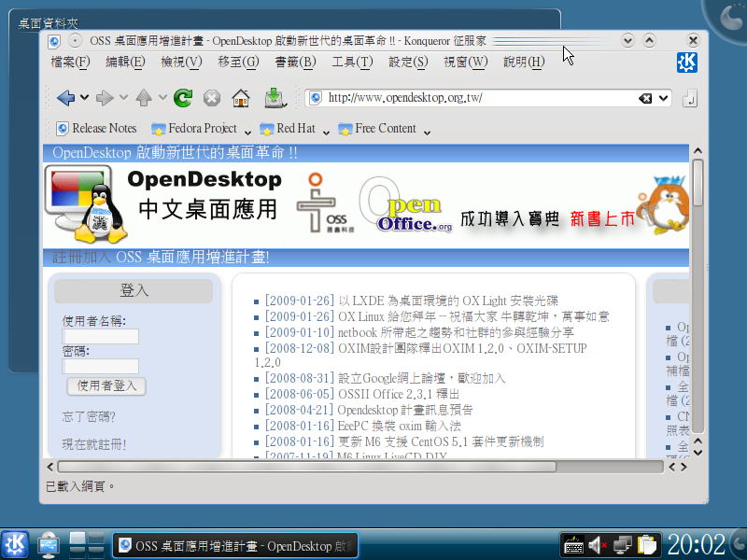Open the URL history dropdown arrow
747x560 pixels.
pos(664,98)
